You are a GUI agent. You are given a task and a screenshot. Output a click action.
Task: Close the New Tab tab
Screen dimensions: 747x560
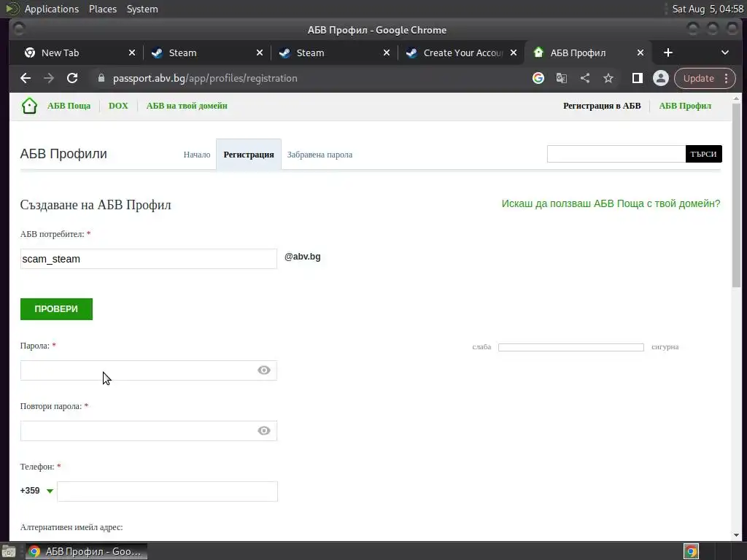click(x=132, y=52)
